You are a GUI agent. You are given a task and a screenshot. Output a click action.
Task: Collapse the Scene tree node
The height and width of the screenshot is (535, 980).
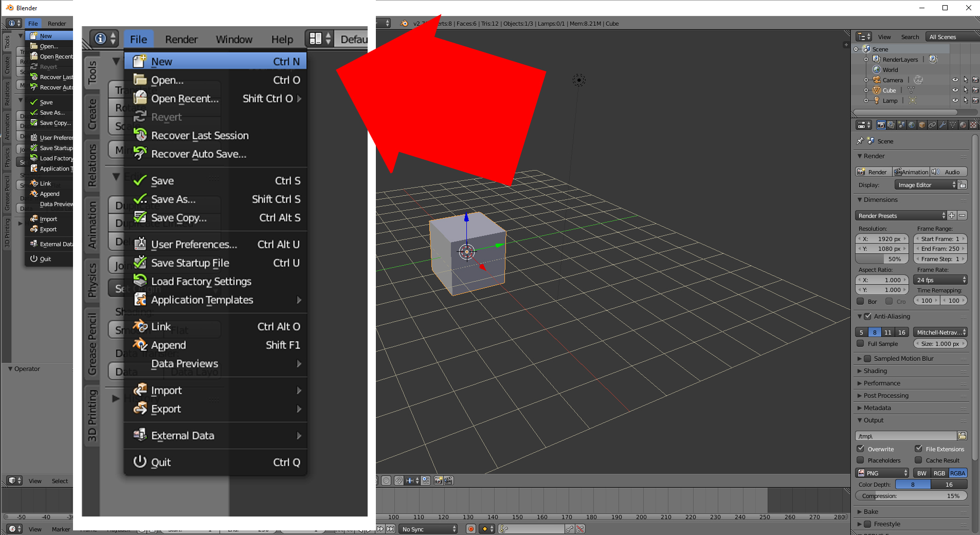856,49
